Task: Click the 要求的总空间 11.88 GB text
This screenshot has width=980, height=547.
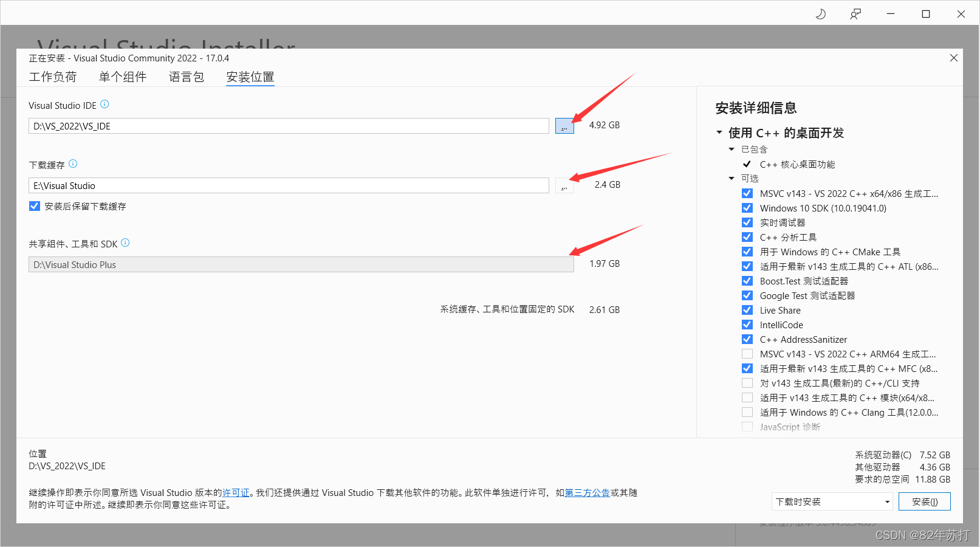Action: pos(902,480)
